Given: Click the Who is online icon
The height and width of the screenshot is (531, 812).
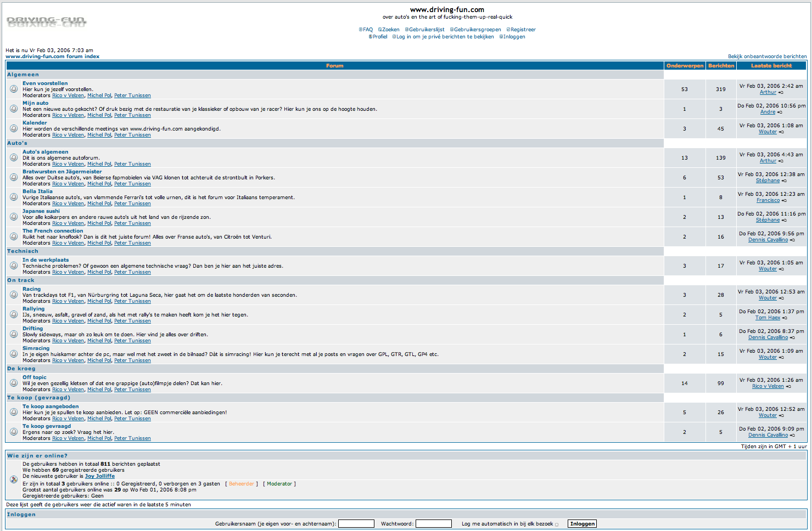Looking at the screenshot, I should click(x=14, y=479).
